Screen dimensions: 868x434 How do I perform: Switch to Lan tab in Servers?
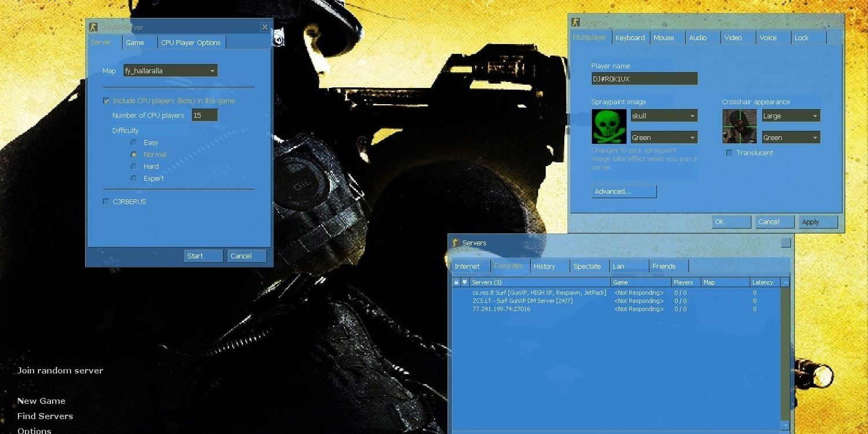(629, 266)
